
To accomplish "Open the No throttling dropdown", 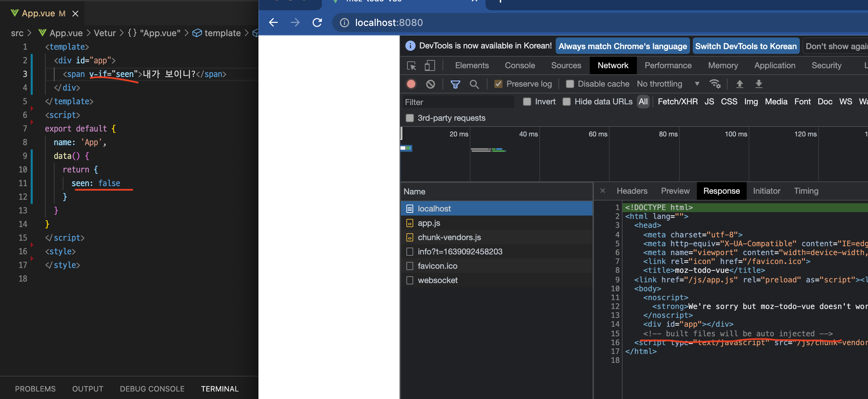I will coord(668,84).
